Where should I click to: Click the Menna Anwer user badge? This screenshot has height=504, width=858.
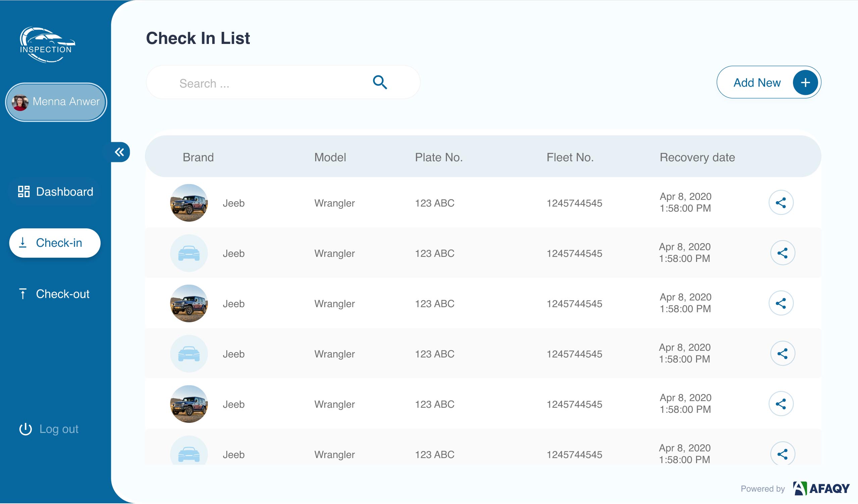point(56,102)
